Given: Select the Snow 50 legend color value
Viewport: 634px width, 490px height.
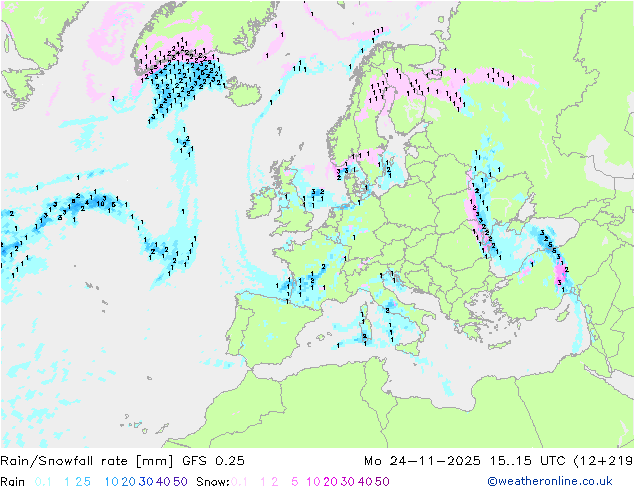Looking at the screenshot, I should click(x=382, y=482).
